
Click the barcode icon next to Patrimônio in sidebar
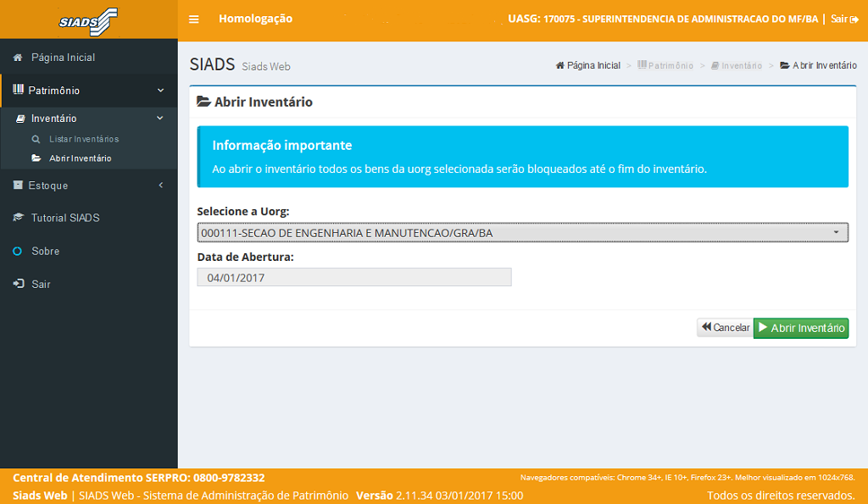pyautogui.click(x=19, y=90)
